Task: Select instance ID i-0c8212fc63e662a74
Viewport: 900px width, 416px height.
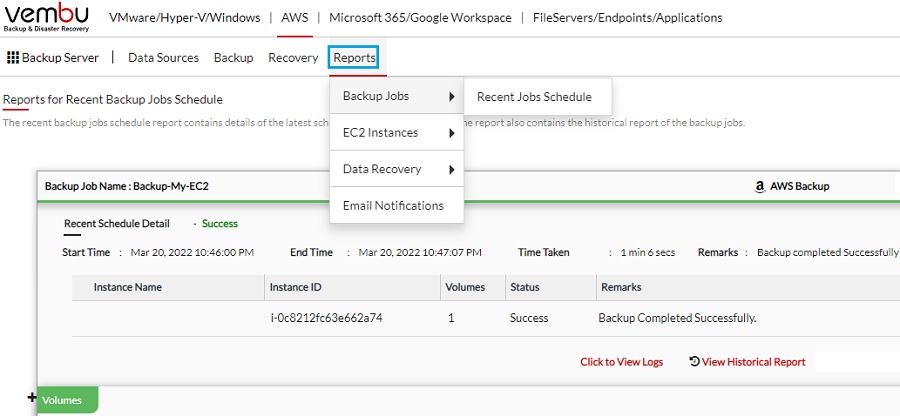Action: 327,318
